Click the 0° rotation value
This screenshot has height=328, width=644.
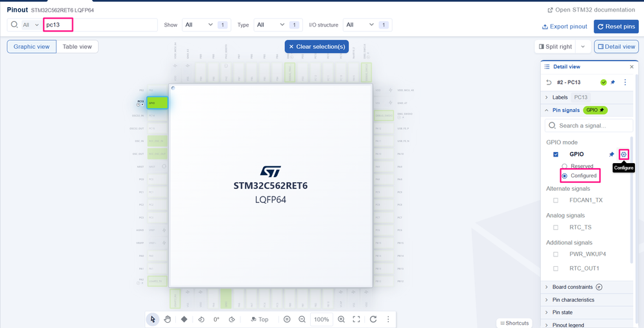click(217, 320)
